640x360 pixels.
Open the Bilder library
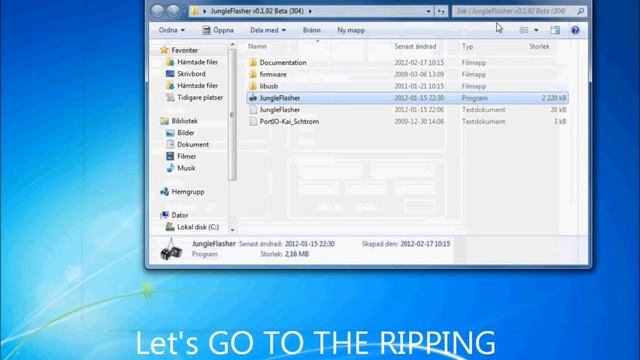click(186, 133)
